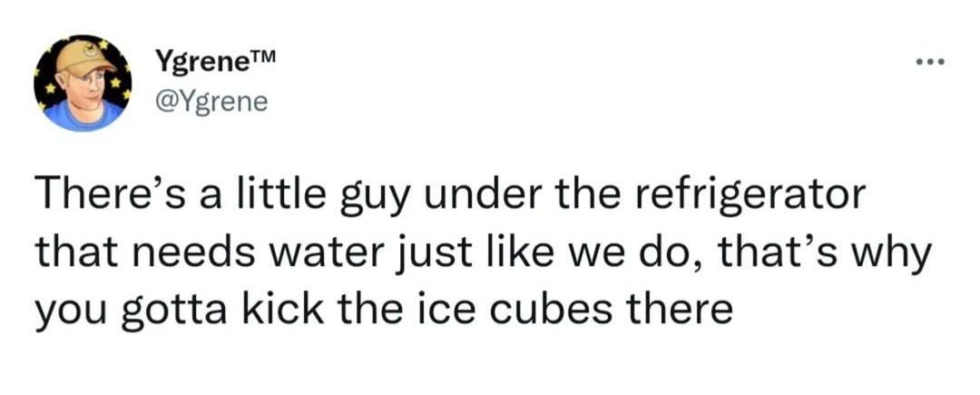Click the yellow cap in the avatar
This screenshot has width=980, height=395.
click(84, 57)
